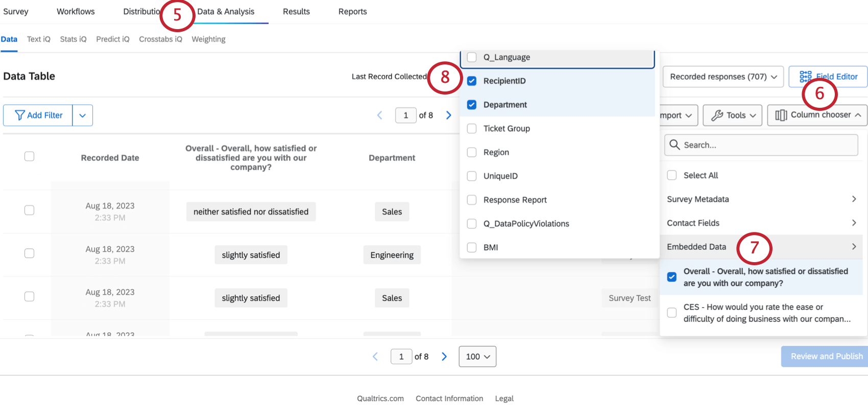868x418 pixels.
Task: Open the Recorded responses dropdown
Action: pyautogui.click(x=723, y=77)
